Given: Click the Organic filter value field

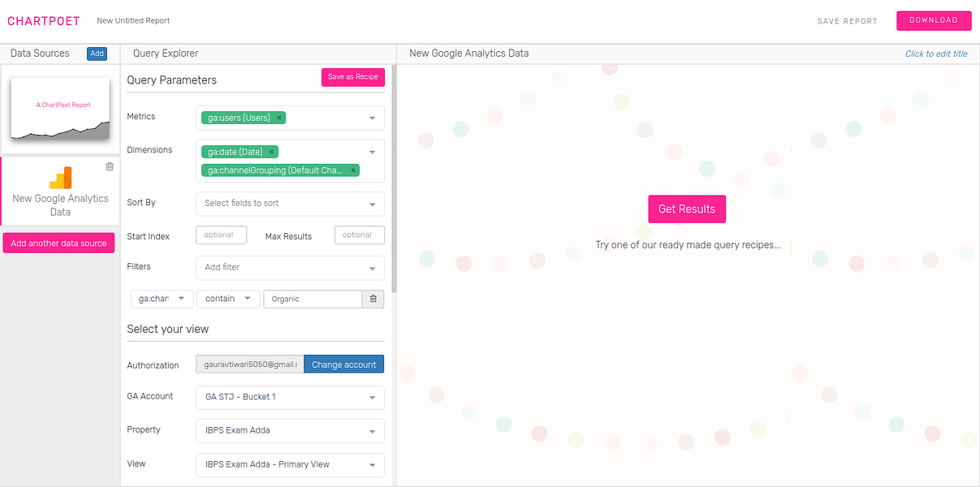Looking at the screenshot, I should pyautogui.click(x=313, y=299).
